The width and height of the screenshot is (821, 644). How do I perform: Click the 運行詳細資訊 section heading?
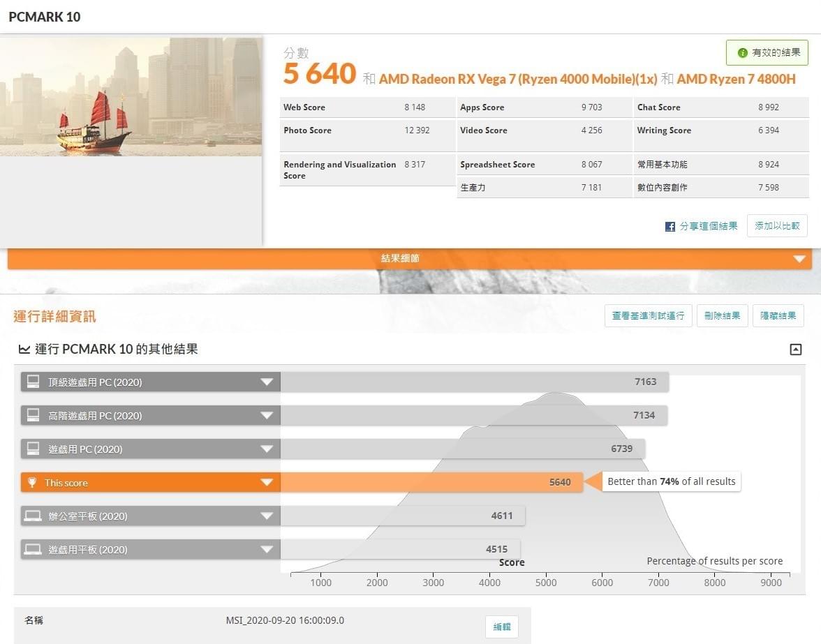(54, 317)
